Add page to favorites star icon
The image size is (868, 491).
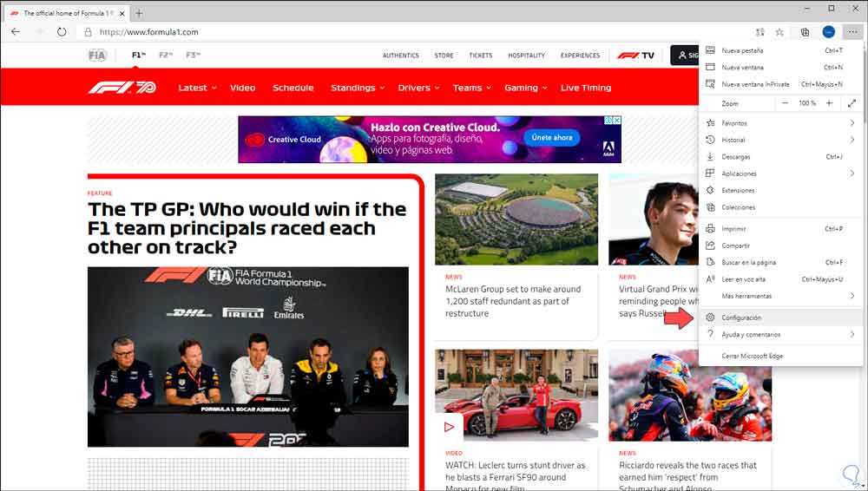pos(779,32)
